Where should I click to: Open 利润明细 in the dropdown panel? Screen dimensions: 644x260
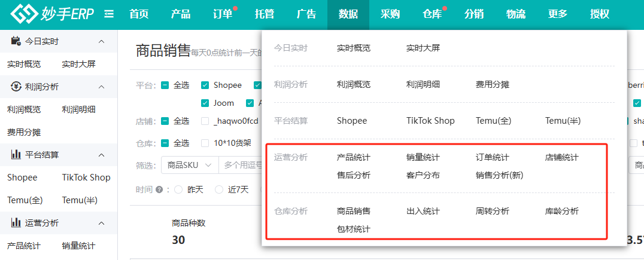pyautogui.click(x=423, y=84)
